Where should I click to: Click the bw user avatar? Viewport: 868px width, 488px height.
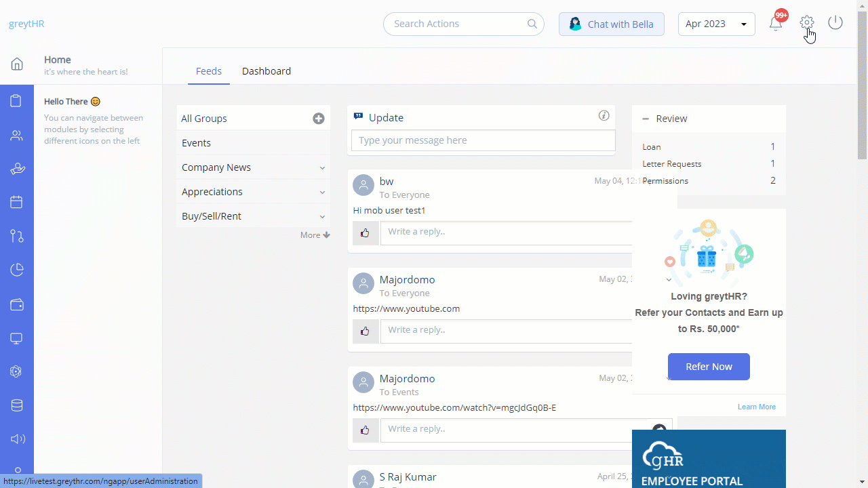[363, 185]
